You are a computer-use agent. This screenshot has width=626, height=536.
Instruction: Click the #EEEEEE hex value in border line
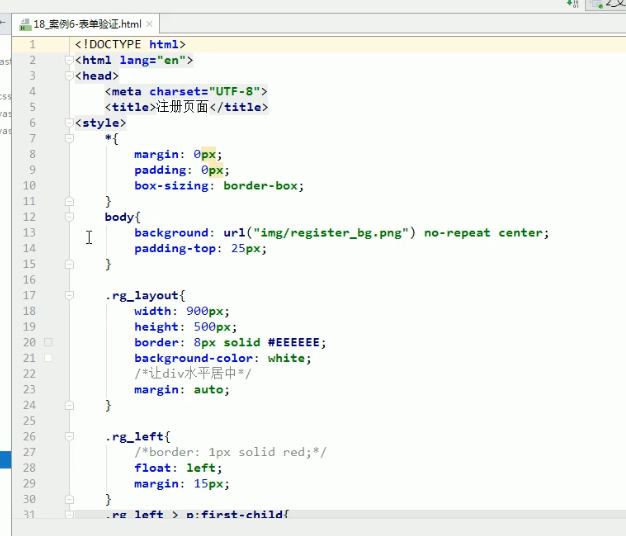tap(294, 342)
